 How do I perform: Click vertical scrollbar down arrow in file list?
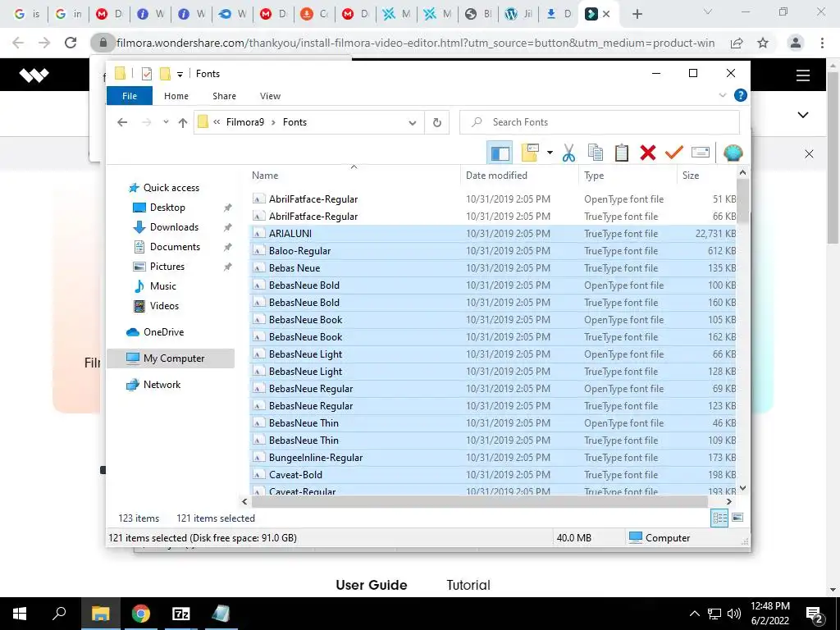(x=742, y=488)
